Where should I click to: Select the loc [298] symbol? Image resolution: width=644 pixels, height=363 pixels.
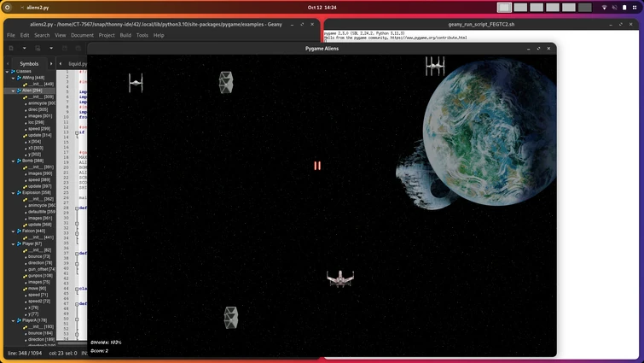click(x=36, y=122)
